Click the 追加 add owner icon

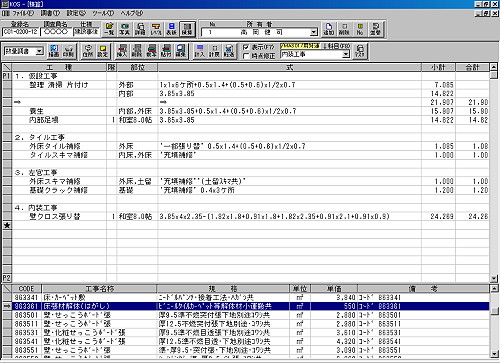(328, 29)
